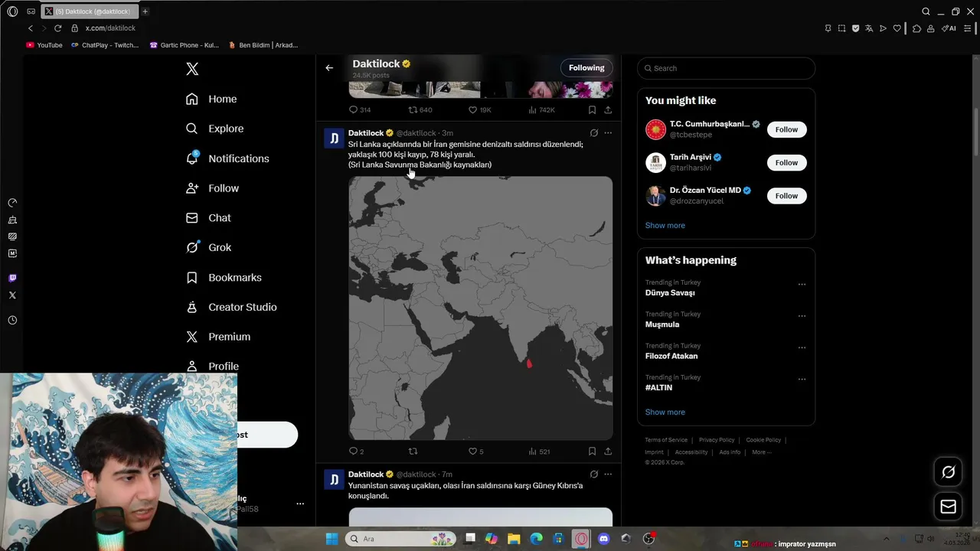
Task: Open the Windows Start menu
Action: pos(332,539)
